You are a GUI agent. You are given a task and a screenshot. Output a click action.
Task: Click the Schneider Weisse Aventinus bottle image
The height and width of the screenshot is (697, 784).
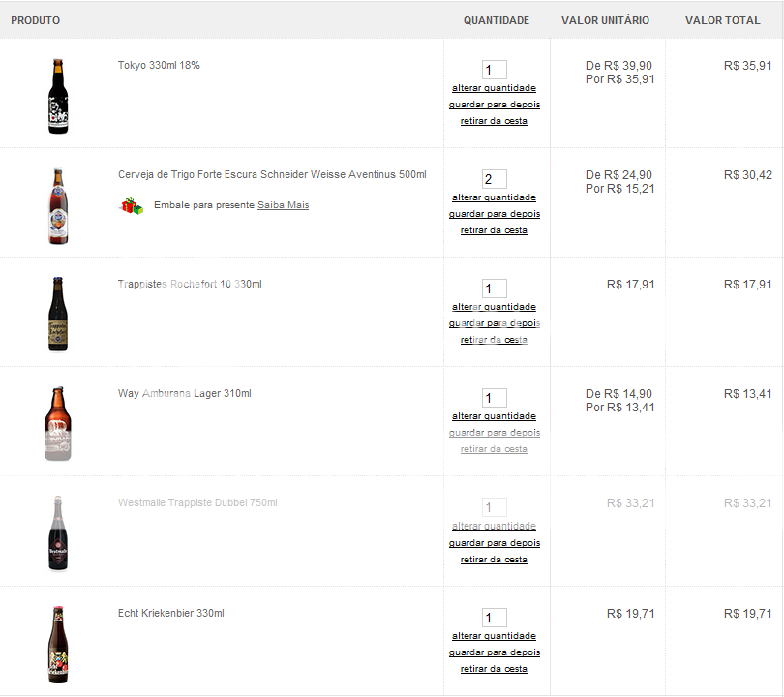click(x=58, y=205)
